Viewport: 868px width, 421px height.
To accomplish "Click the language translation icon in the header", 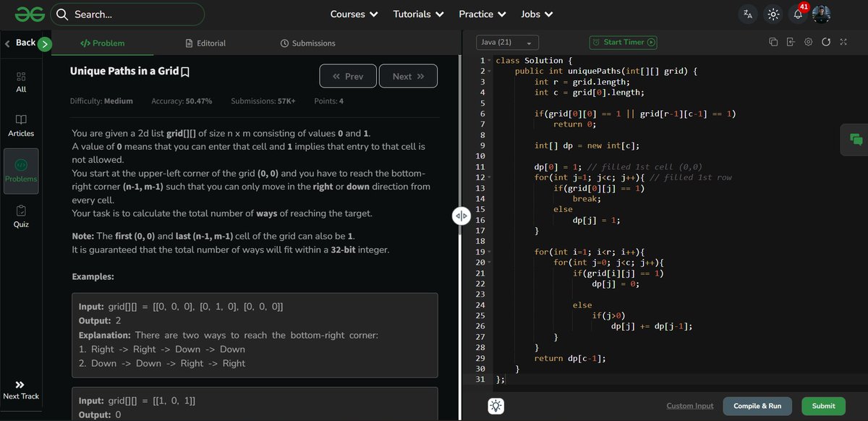I will 748,14.
